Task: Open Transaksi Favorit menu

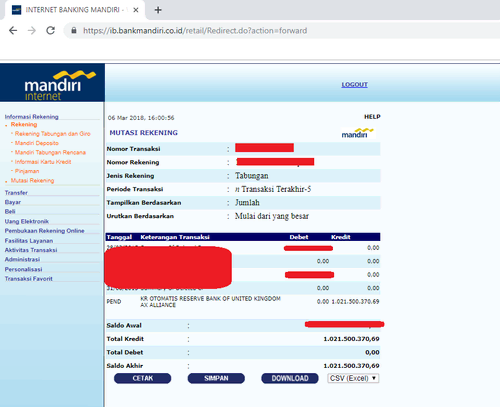Action: [29, 279]
